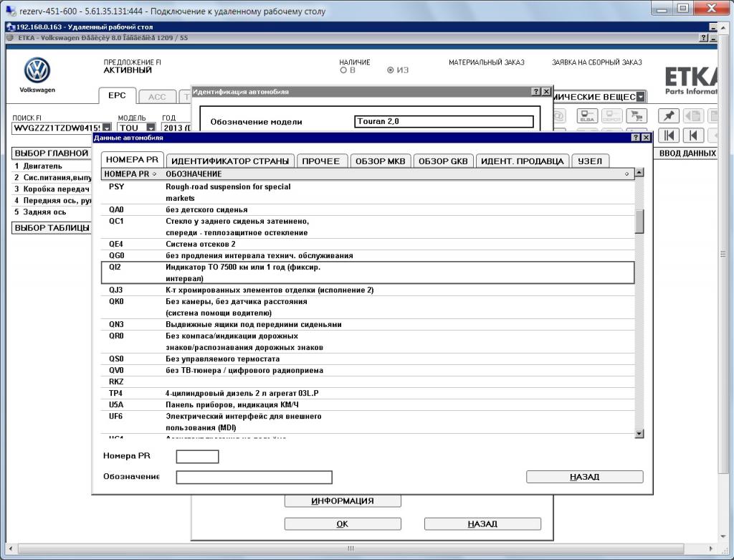Click OK in Идентификация автомобиля dialog
Image resolution: width=734 pixels, height=560 pixels.
(x=343, y=524)
